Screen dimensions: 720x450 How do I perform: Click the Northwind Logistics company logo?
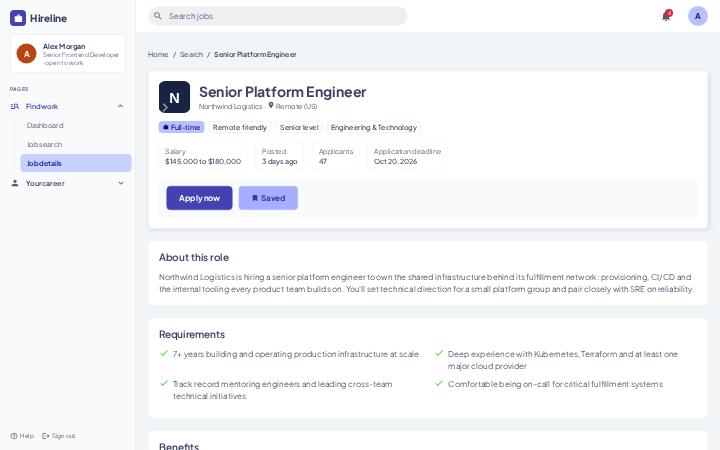[174, 97]
